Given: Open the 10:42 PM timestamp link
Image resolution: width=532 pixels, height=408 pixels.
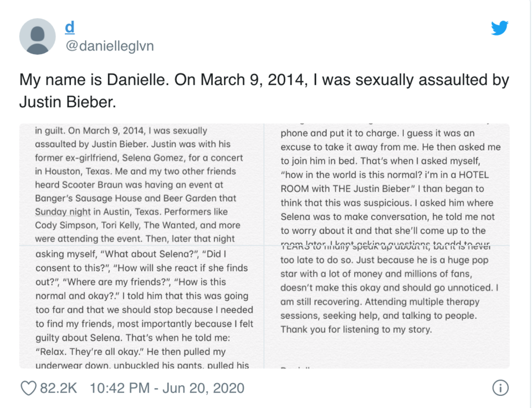Looking at the screenshot, I should pyautogui.click(x=120, y=388).
